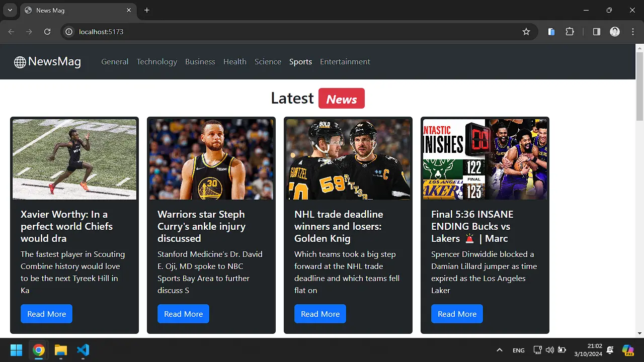Open the Windows Start menu
Image resolution: width=644 pixels, height=362 pixels.
pyautogui.click(x=17, y=350)
